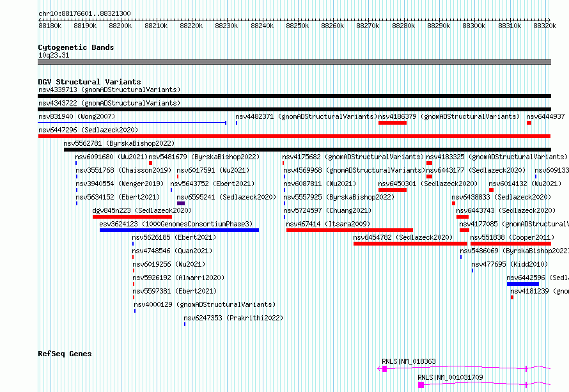Click the DGV Structural Variants track title
This screenshot has width=569, height=392.
click(x=90, y=82)
